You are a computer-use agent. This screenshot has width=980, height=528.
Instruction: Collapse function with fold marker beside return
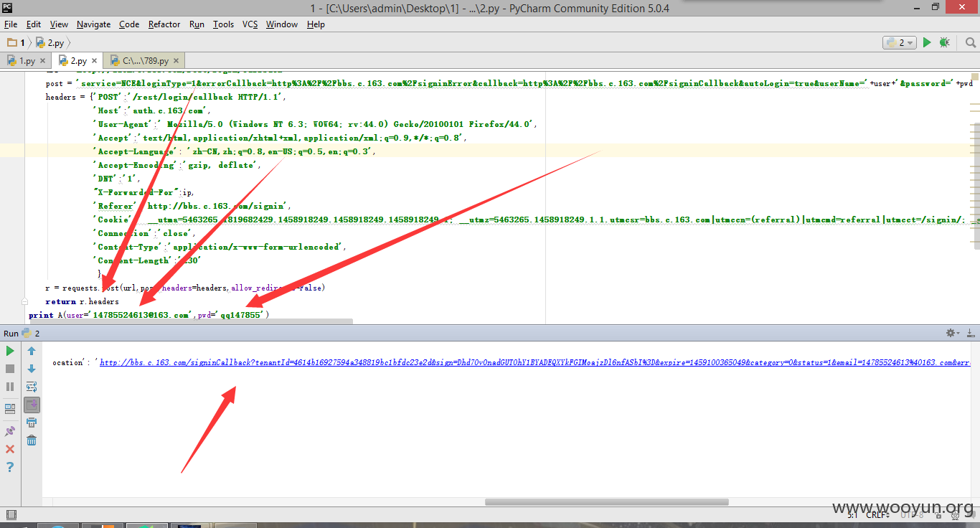coord(24,301)
